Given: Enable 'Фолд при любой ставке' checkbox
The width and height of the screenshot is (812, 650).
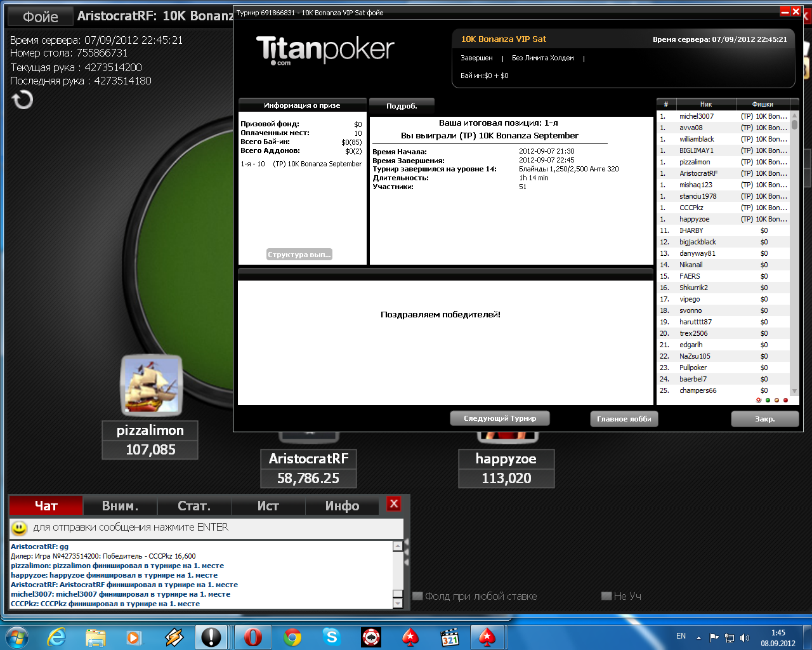Looking at the screenshot, I should tap(417, 596).
